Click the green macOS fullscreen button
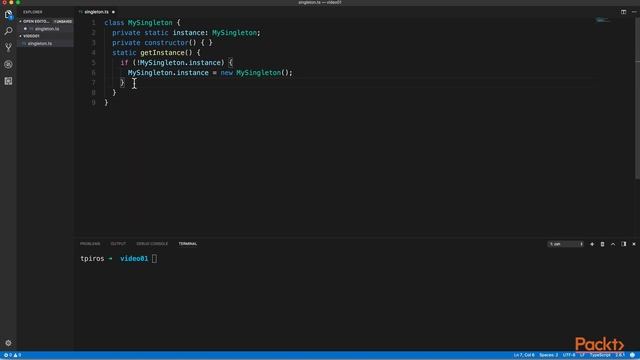This screenshot has height=360, width=640. [x=18, y=2]
